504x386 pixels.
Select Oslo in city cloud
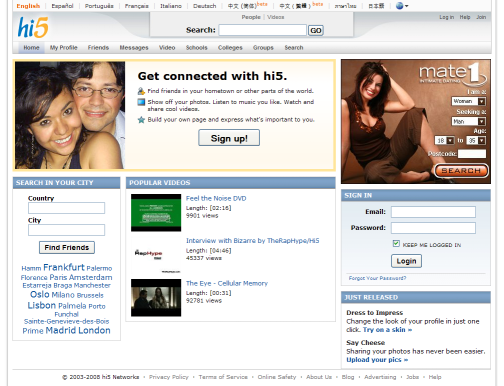[40, 295]
